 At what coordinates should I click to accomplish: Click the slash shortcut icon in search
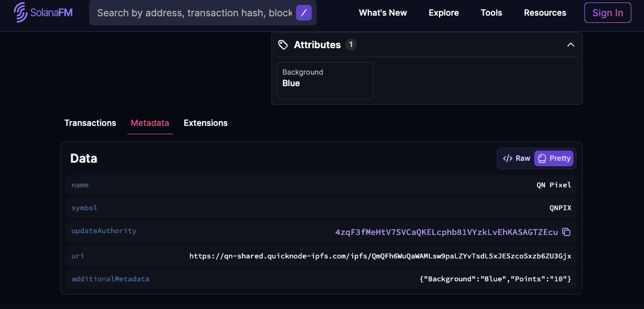pyautogui.click(x=304, y=13)
